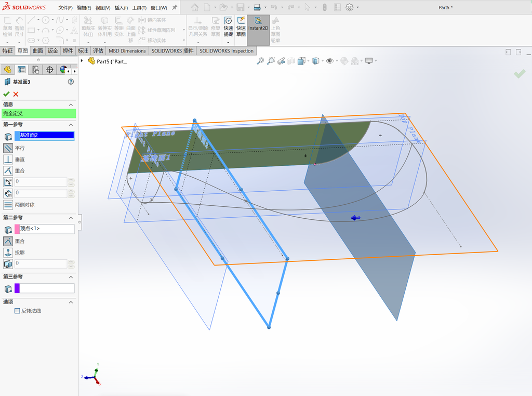Open the Edit Appearance sphere icon
532x396 pixels.
coord(344,61)
